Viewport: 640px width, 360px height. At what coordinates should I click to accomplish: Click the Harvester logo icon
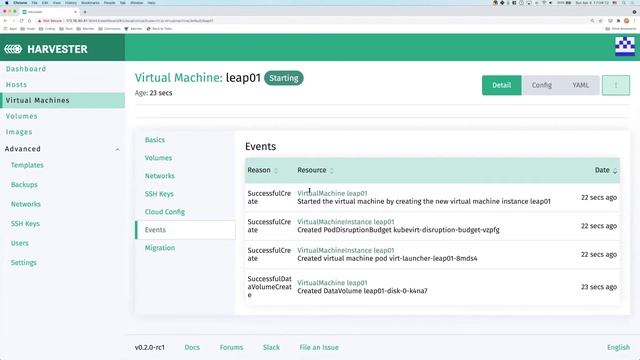[x=13, y=49]
